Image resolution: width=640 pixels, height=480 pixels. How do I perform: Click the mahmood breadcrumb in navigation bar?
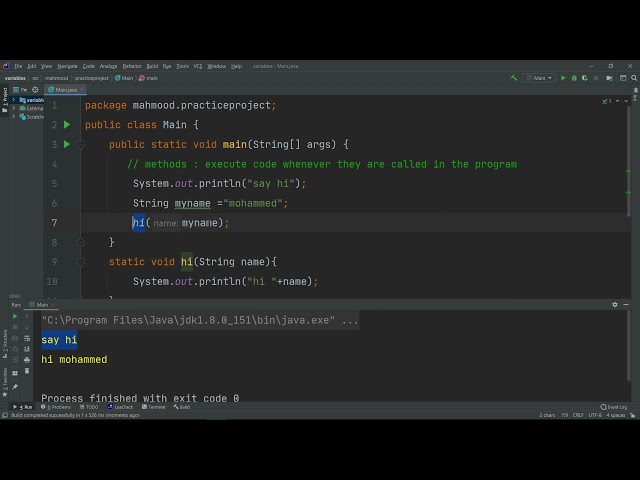[x=56, y=78]
